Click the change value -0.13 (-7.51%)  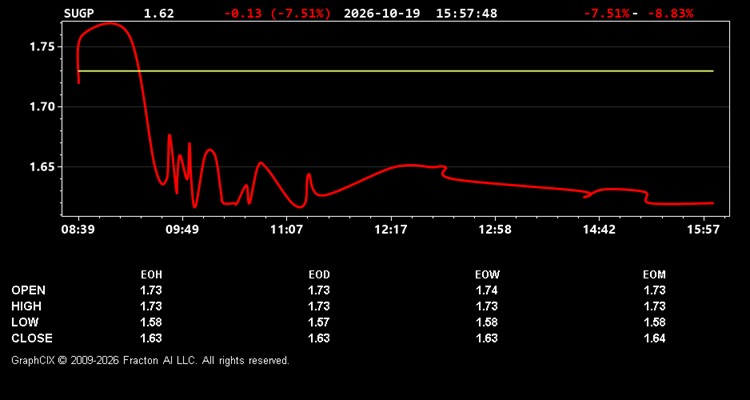(x=277, y=13)
